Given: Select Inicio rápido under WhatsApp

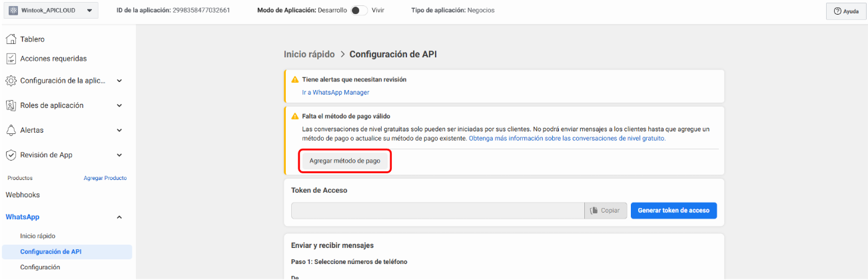Looking at the screenshot, I should (37, 236).
